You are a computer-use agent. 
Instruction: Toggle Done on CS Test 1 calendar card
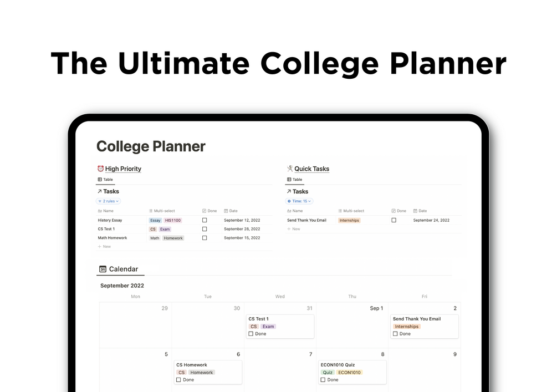click(x=251, y=334)
